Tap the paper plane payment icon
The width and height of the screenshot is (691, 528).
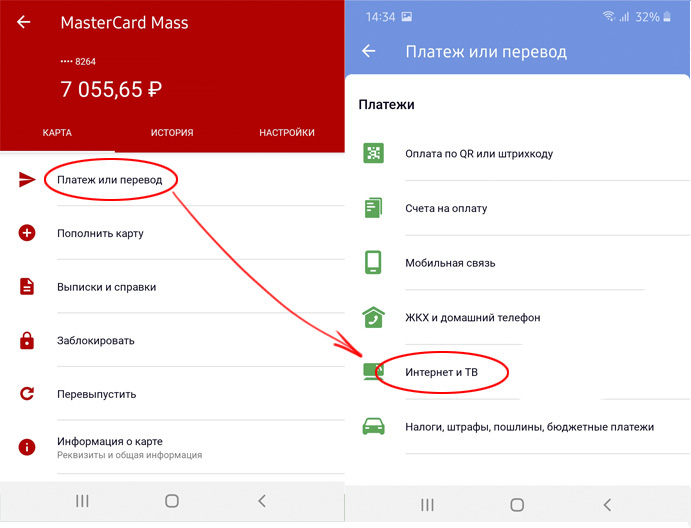26,179
